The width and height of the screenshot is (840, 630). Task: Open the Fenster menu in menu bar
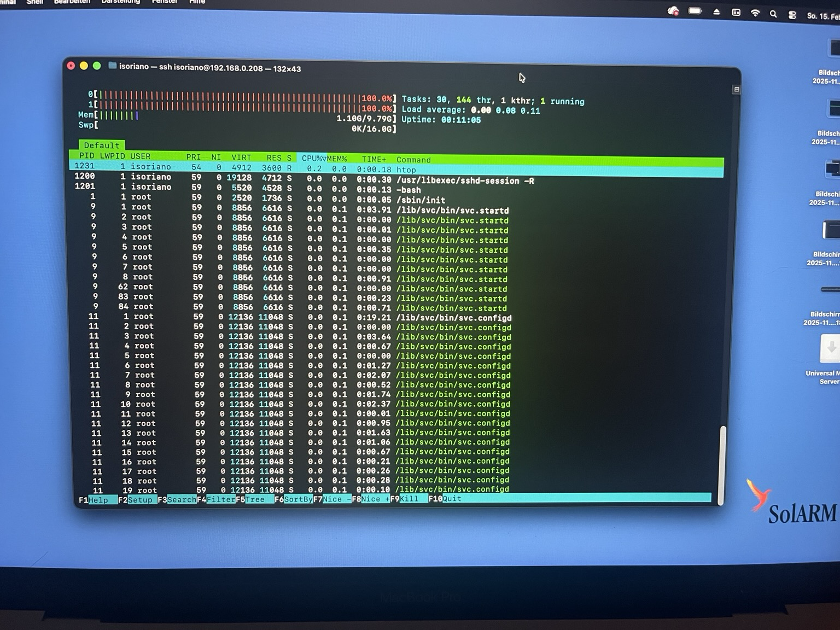(x=164, y=2)
